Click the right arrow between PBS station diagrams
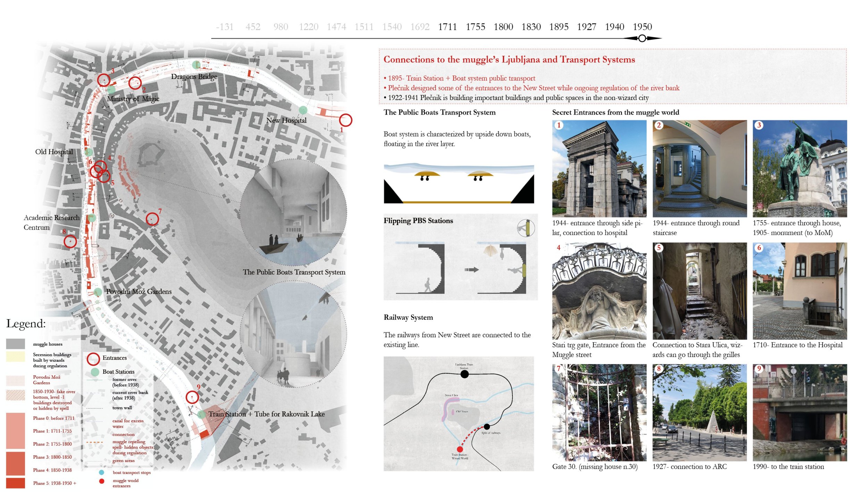The width and height of the screenshot is (868, 492). [471, 269]
